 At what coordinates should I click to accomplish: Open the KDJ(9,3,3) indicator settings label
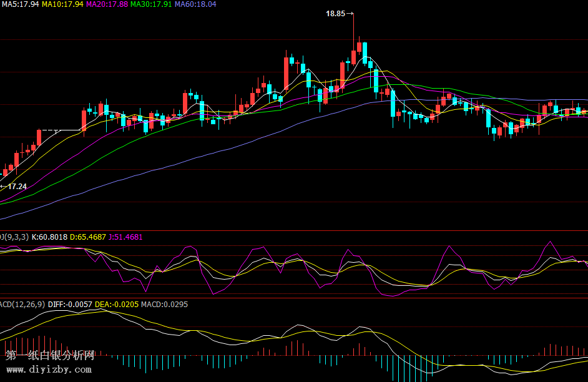pos(14,237)
